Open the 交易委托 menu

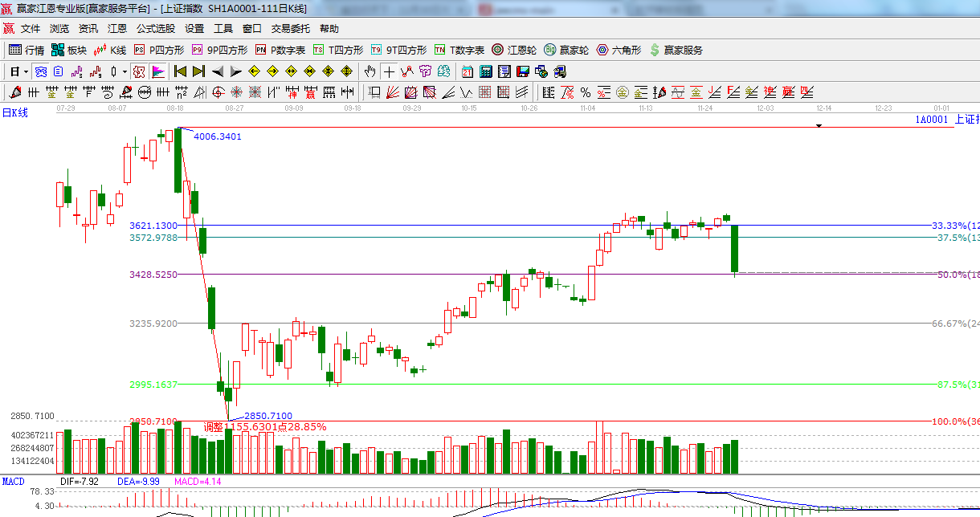290,28
